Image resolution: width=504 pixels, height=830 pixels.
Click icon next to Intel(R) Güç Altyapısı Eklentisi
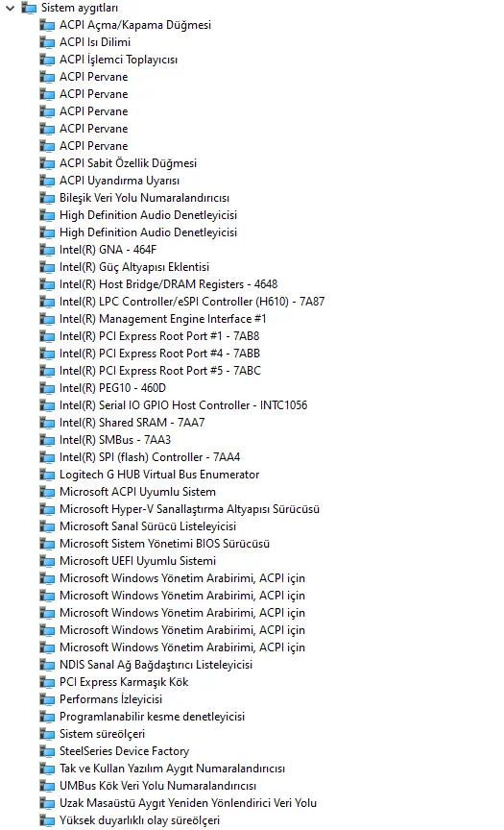(x=48, y=267)
